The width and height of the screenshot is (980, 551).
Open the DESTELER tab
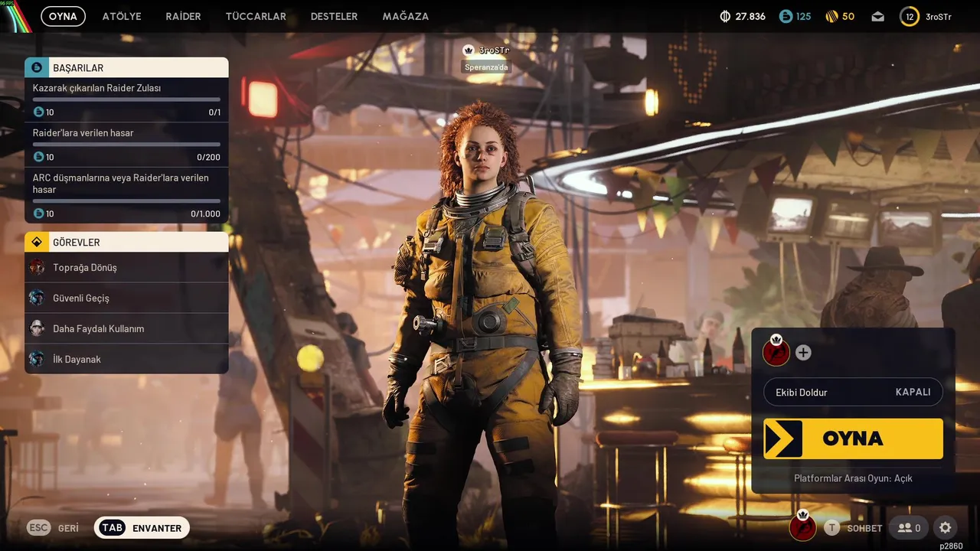[334, 16]
